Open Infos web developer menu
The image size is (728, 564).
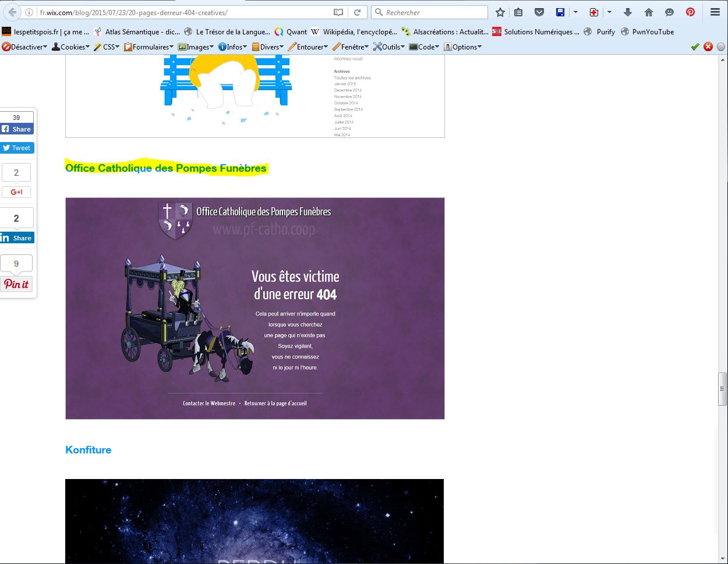[232, 47]
